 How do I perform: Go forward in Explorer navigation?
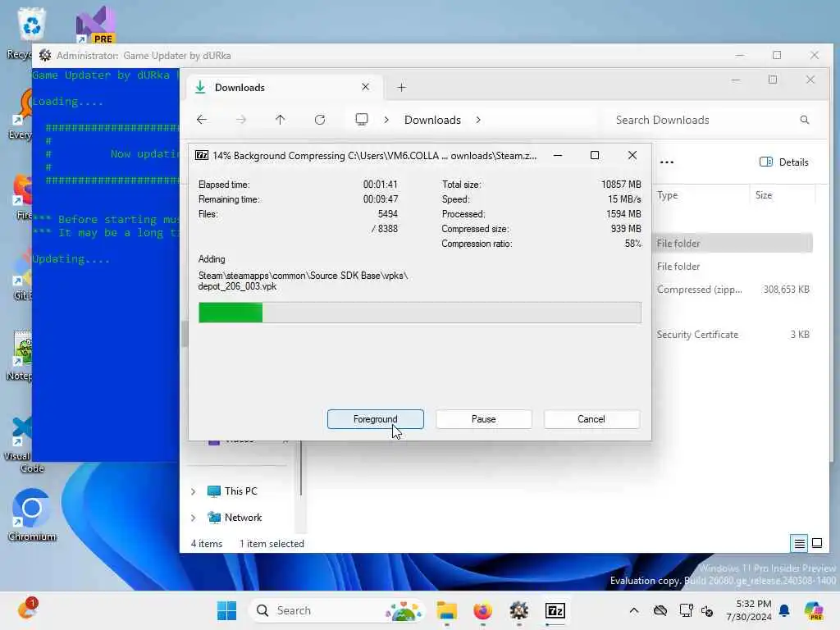click(x=241, y=120)
